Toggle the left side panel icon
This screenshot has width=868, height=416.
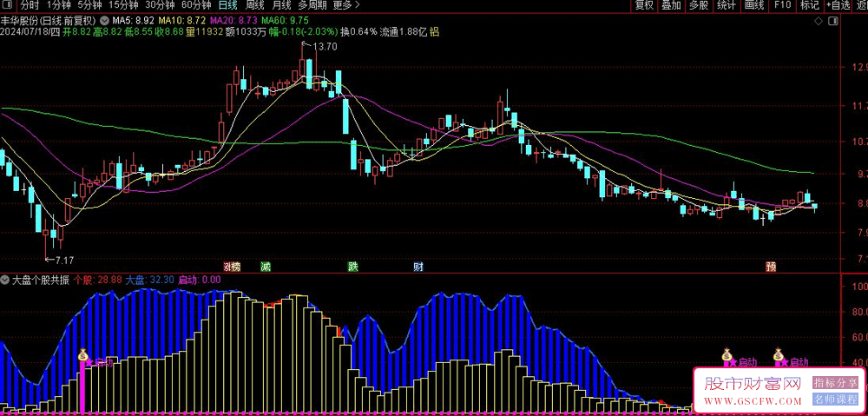coord(9,5)
